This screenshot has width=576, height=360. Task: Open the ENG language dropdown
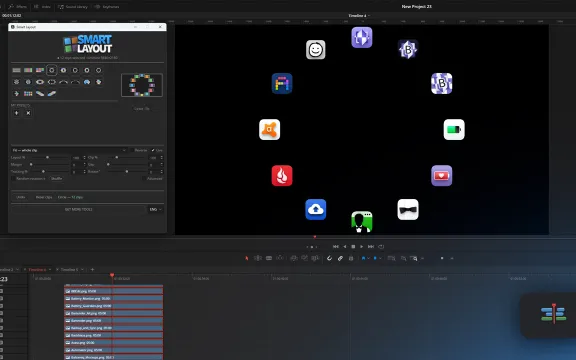155,209
